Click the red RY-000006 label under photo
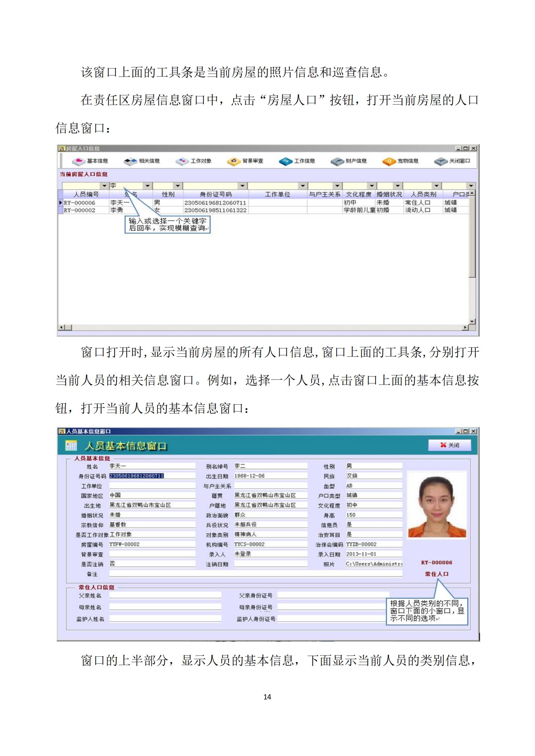The width and height of the screenshot is (535, 756). click(x=436, y=562)
